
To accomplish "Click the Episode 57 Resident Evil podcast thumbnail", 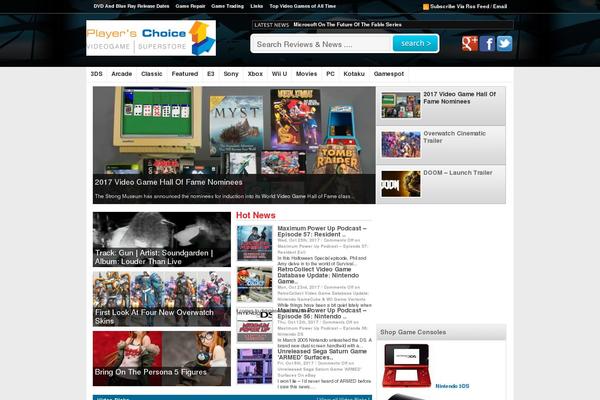I will click(254, 243).
